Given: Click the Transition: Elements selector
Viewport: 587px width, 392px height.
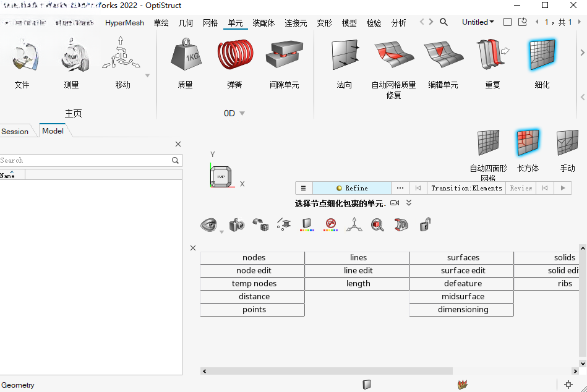Looking at the screenshot, I should [466, 188].
